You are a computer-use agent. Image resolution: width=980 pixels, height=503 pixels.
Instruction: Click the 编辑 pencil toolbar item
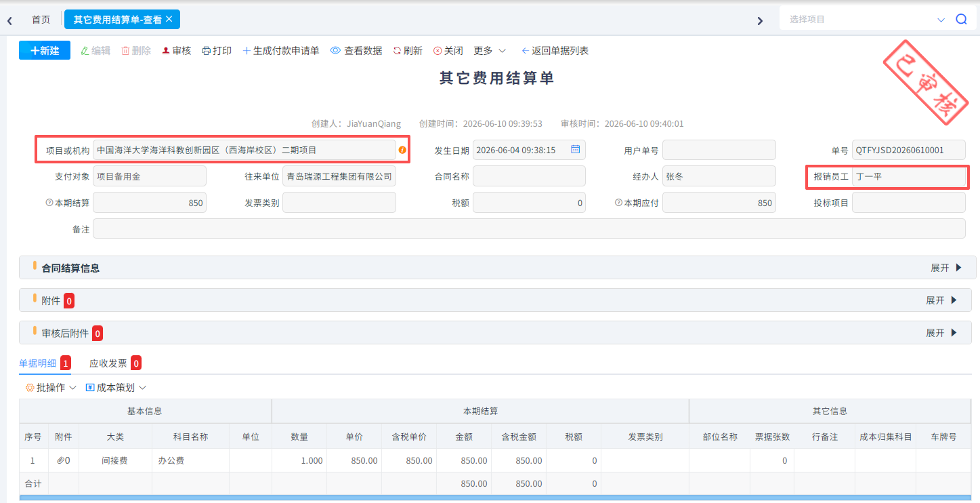click(x=95, y=51)
